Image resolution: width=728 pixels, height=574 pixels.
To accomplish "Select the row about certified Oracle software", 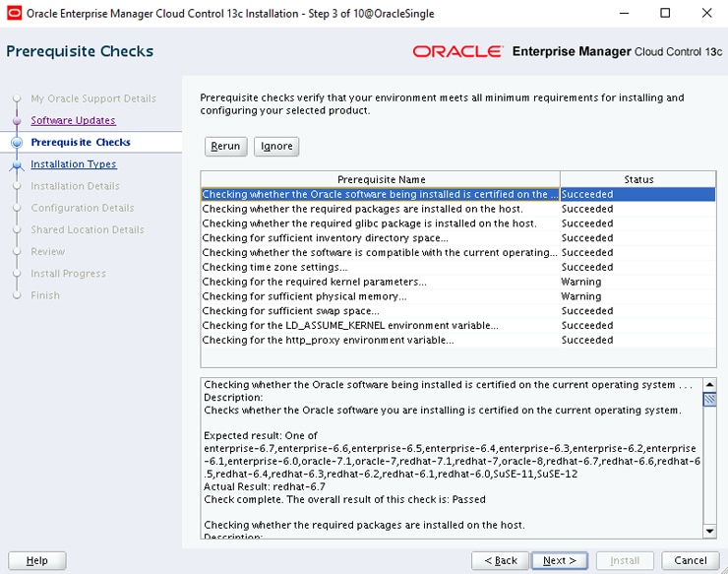I will 458,194.
